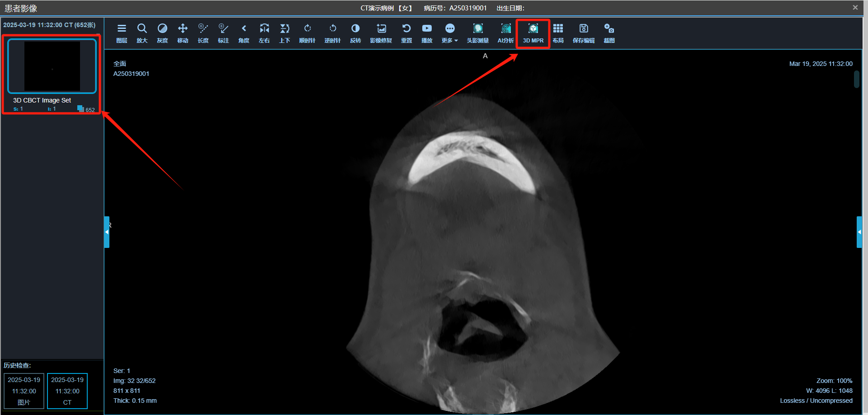Expand the right side panel arrow
The height and width of the screenshot is (415, 868).
[x=859, y=232]
